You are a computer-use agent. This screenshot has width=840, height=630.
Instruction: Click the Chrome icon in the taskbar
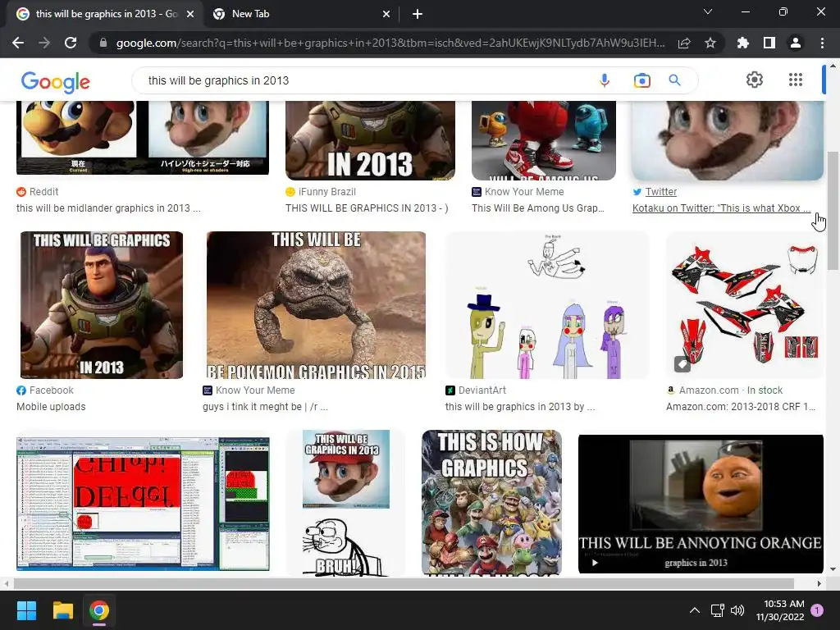[x=99, y=610]
